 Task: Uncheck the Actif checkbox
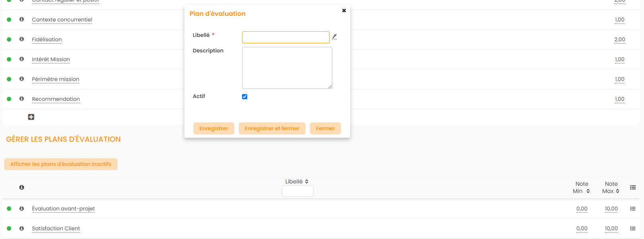pos(245,96)
